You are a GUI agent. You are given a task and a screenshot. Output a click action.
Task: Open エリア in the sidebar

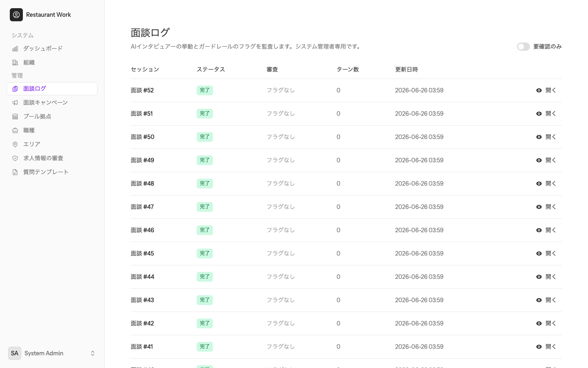pos(52,144)
